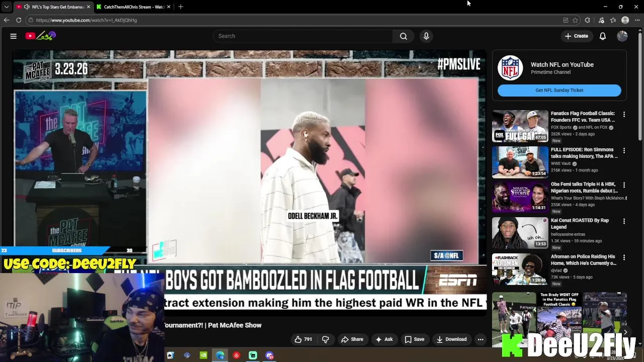Open the YouTube guide hamburger menu
Screen dimensions: 644x362
click(14, 36)
